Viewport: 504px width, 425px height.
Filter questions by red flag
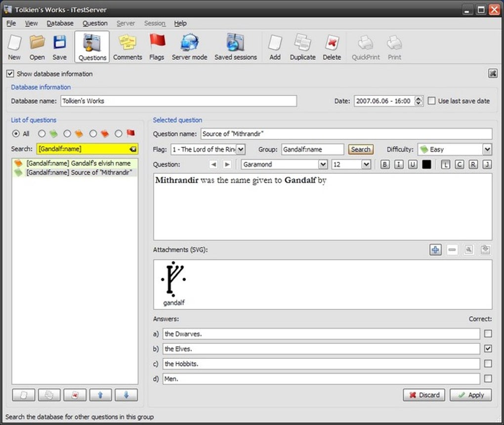[x=118, y=133]
